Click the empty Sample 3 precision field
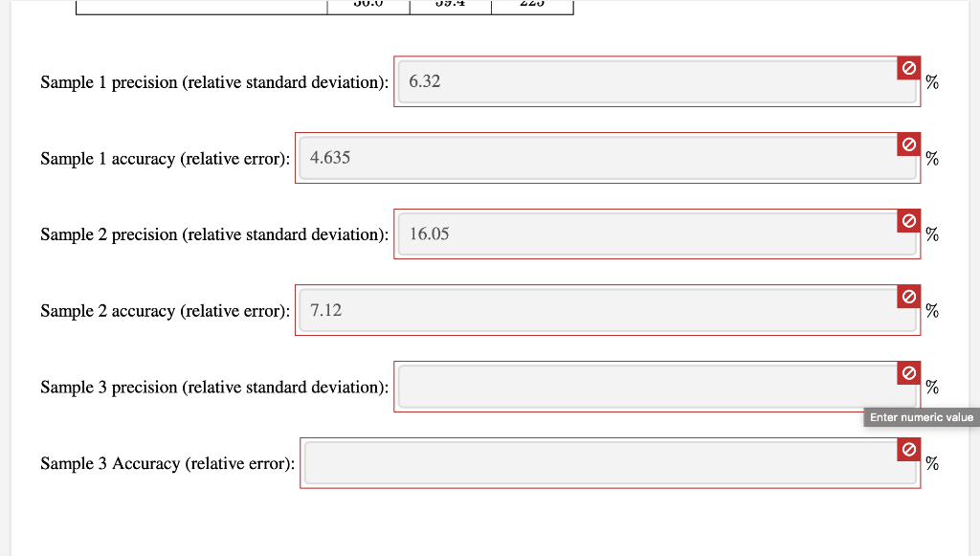Screen dimensions: 980x556 coord(656,387)
